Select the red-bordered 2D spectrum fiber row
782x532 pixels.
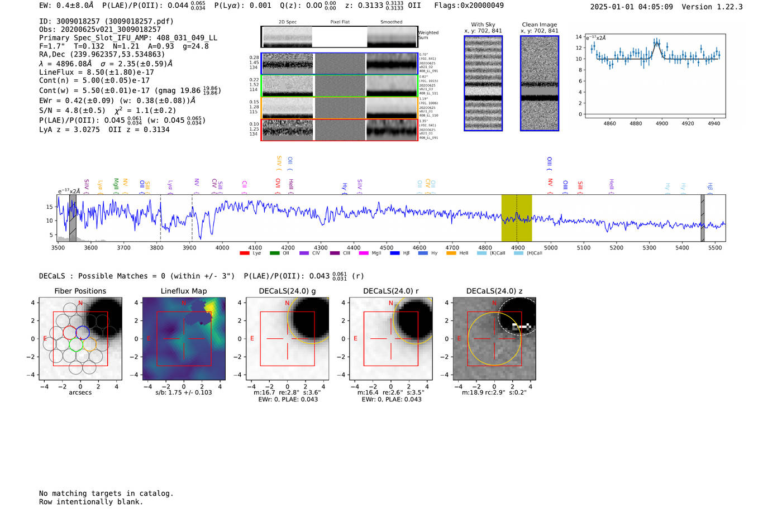point(340,130)
